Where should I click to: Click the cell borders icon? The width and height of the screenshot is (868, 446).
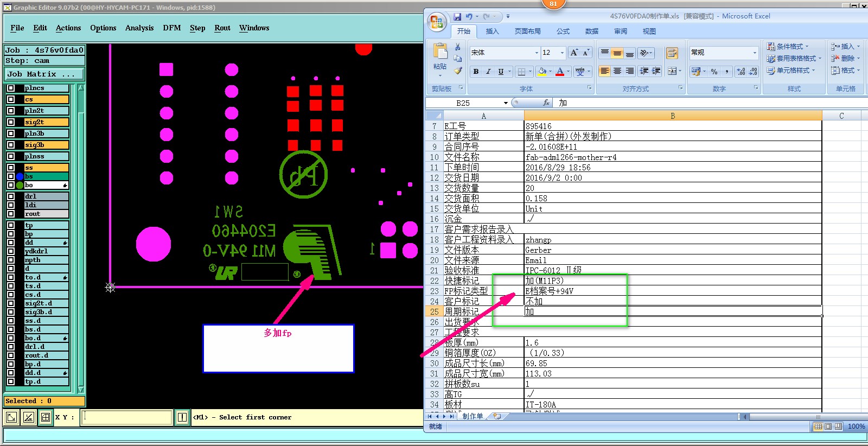[x=521, y=71]
